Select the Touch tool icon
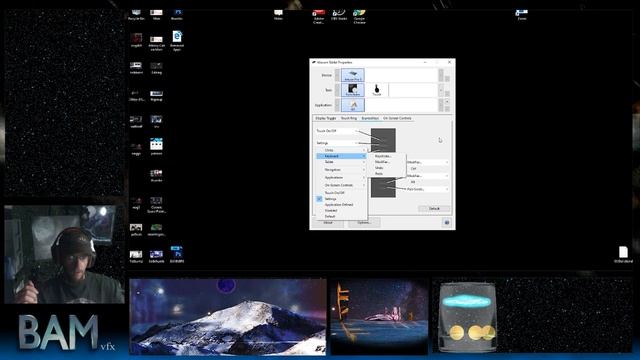This screenshot has width=640, height=360. pos(377,90)
